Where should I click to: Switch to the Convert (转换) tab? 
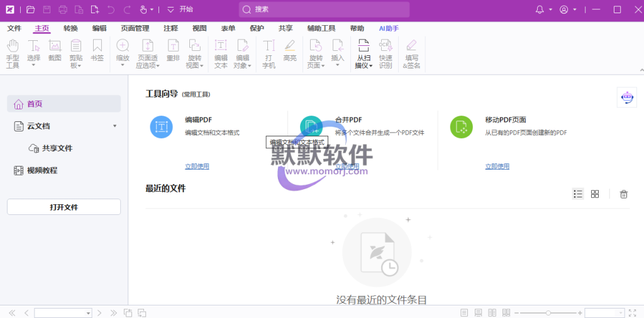click(x=70, y=28)
